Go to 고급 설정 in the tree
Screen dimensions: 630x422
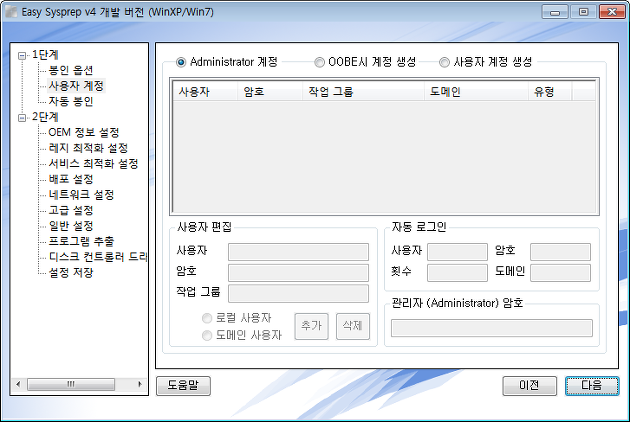pyautogui.click(x=71, y=210)
